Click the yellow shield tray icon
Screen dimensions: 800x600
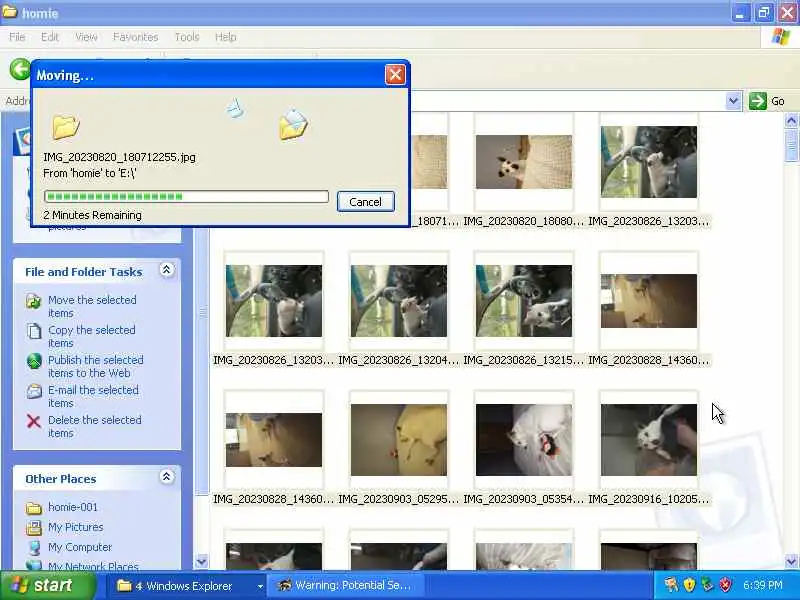tap(689, 584)
